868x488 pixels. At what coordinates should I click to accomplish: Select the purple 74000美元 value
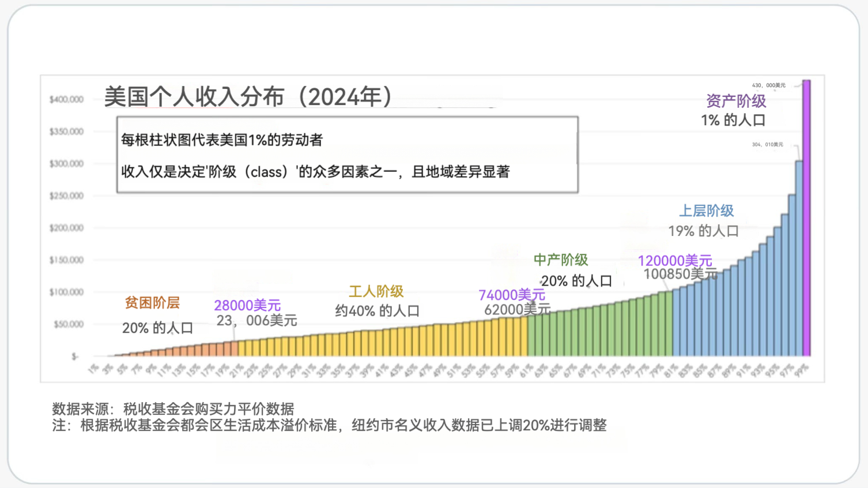tap(511, 295)
